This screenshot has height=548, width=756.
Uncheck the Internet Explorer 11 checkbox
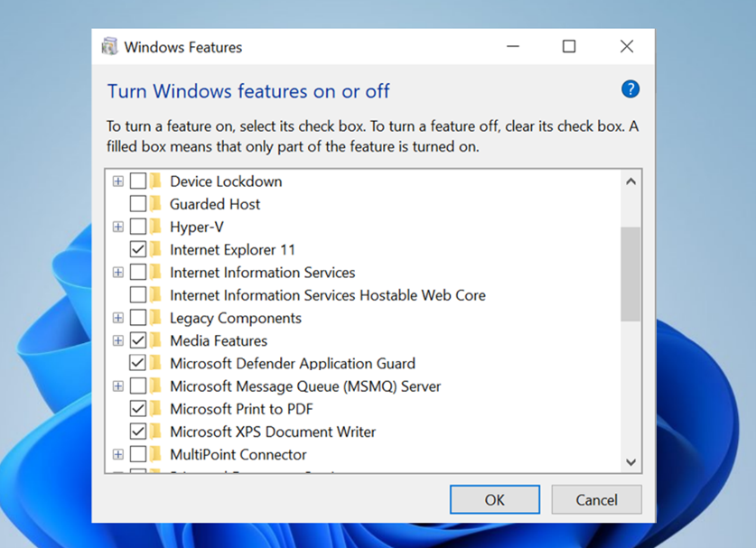(x=138, y=249)
